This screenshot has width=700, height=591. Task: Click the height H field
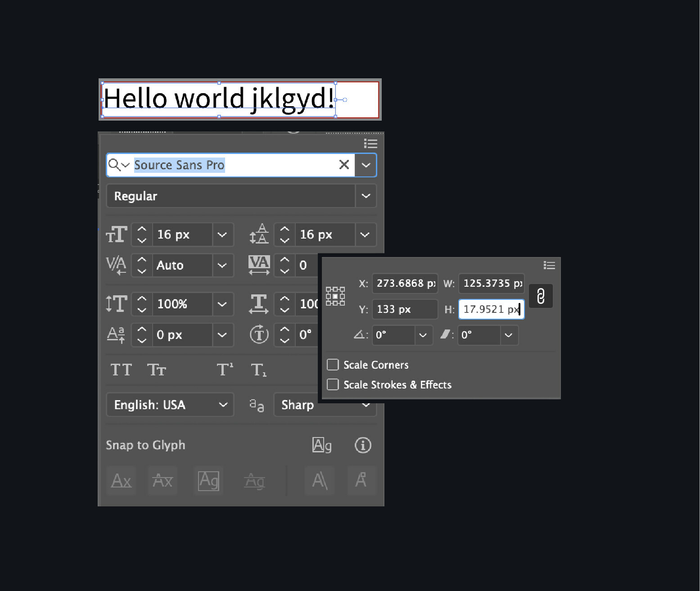[492, 309]
